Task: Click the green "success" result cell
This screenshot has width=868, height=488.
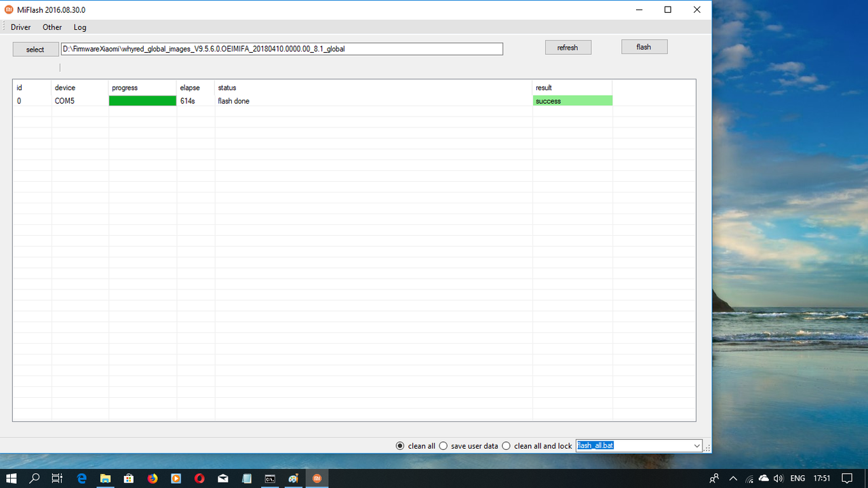Action: coord(572,101)
